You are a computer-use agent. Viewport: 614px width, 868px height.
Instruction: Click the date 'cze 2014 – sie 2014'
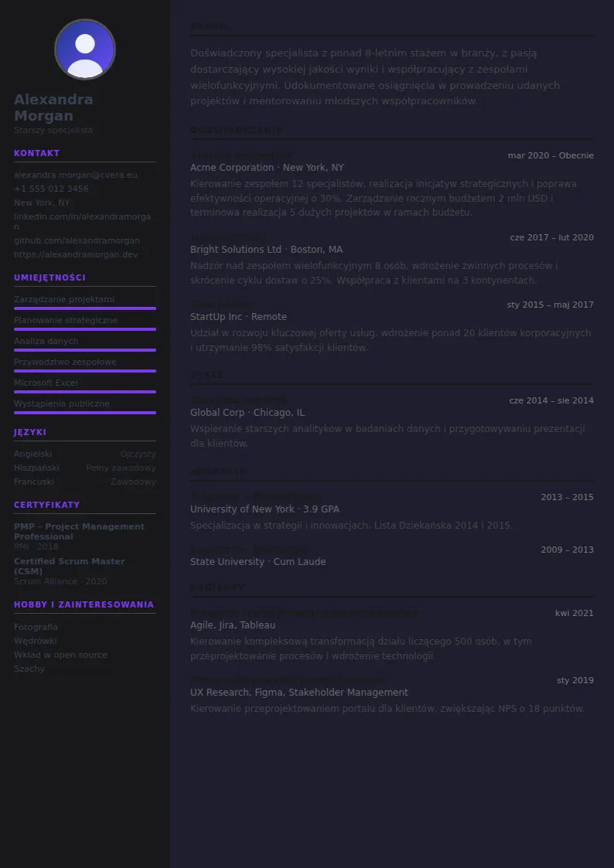click(551, 401)
